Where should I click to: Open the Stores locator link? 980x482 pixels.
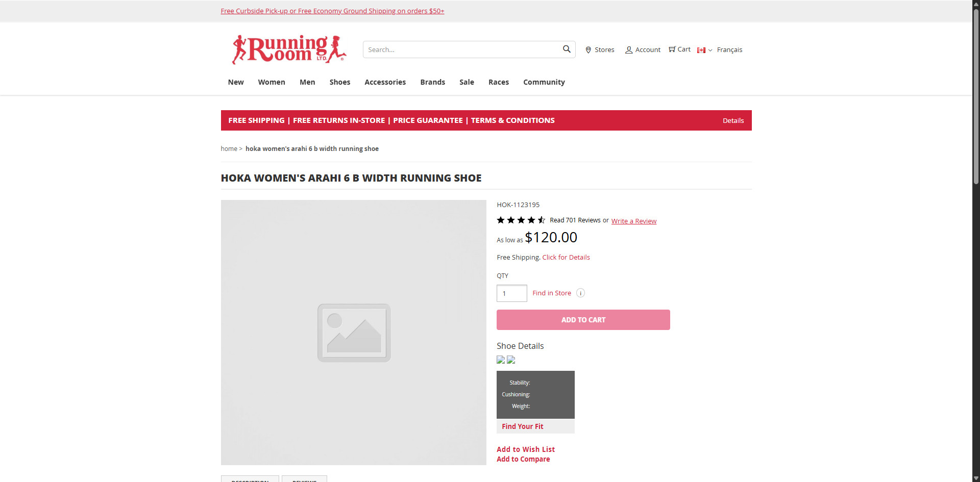(x=600, y=49)
